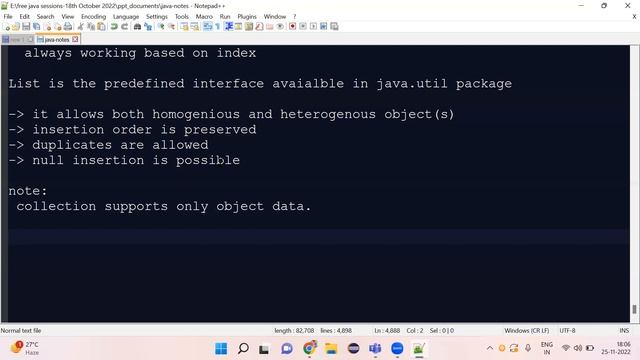
Task: Toggle INS insert mode in the status bar
Action: pyautogui.click(x=624, y=330)
